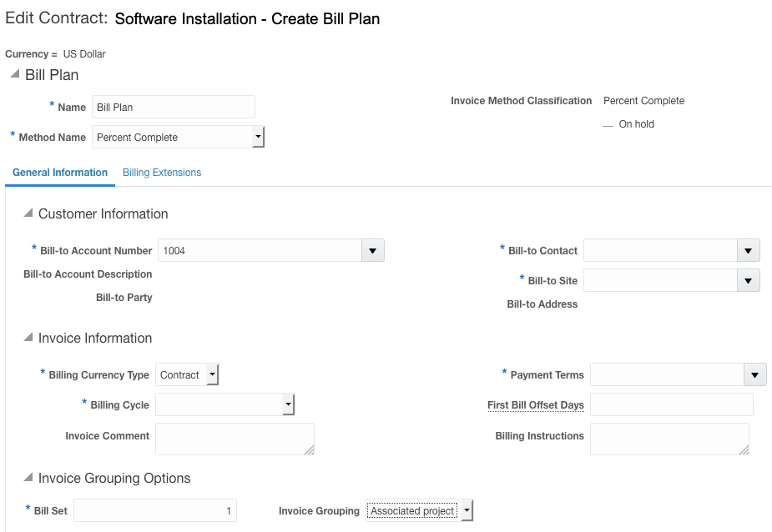
Task: Select the General Information tab
Action: pyautogui.click(x=60, y=173)
